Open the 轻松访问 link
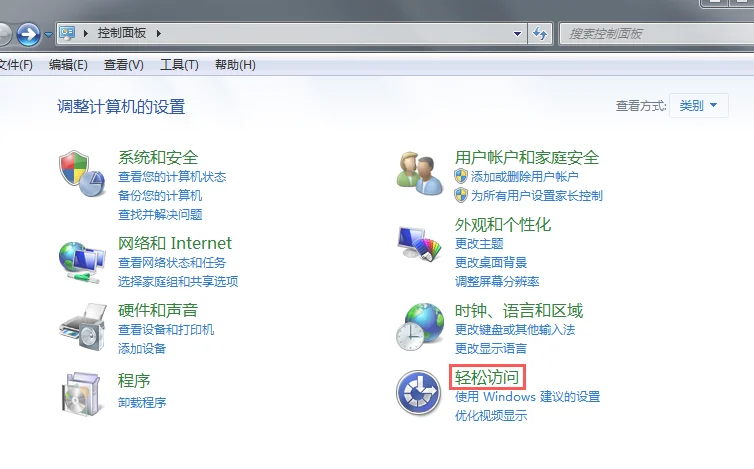The image size is (754, 469). click(x=487, y=377)
